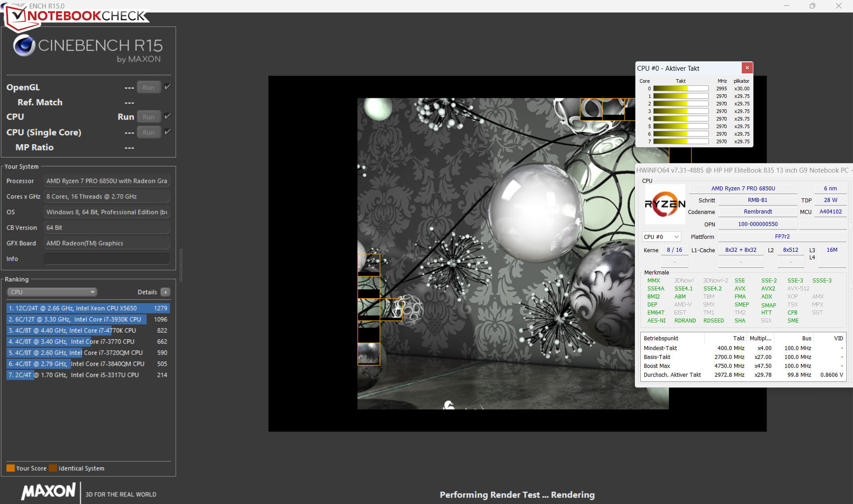Click the Boost Max row in Betriebspunkt table
This screenshot has width=853, height=504.
click(744, 366)
